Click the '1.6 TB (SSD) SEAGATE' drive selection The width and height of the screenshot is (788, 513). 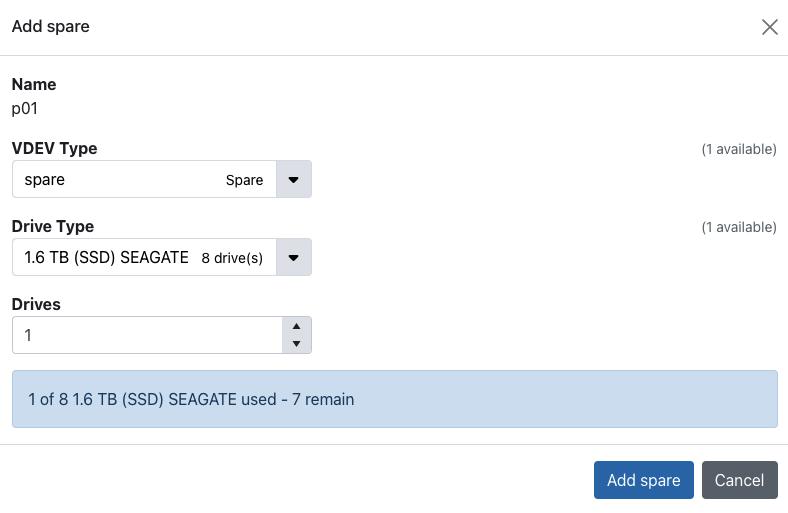click(x=106, y=258)
